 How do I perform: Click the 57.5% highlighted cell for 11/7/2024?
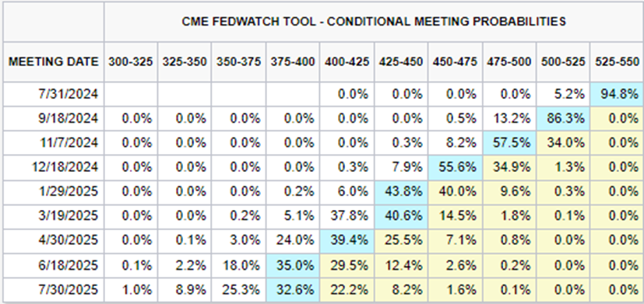pos(509,143)
